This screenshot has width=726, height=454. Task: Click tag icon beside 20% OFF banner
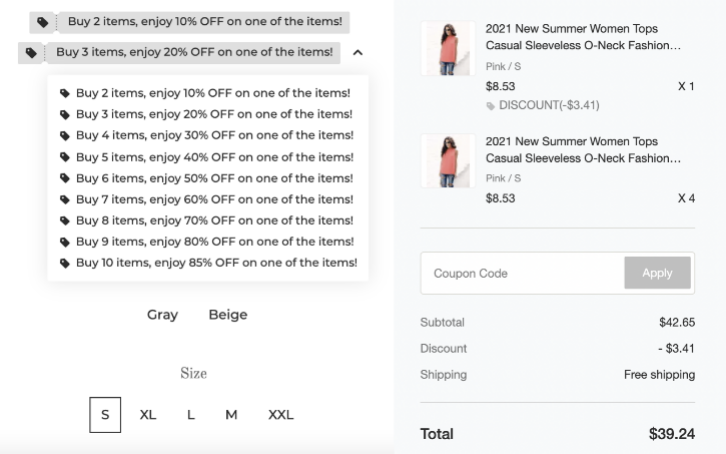(31, 53)
